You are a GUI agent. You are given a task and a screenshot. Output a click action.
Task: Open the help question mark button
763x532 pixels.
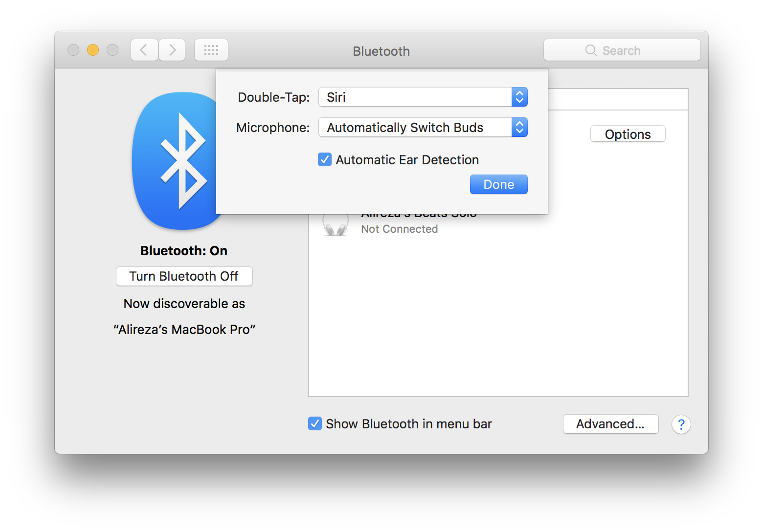pos(681,424)
